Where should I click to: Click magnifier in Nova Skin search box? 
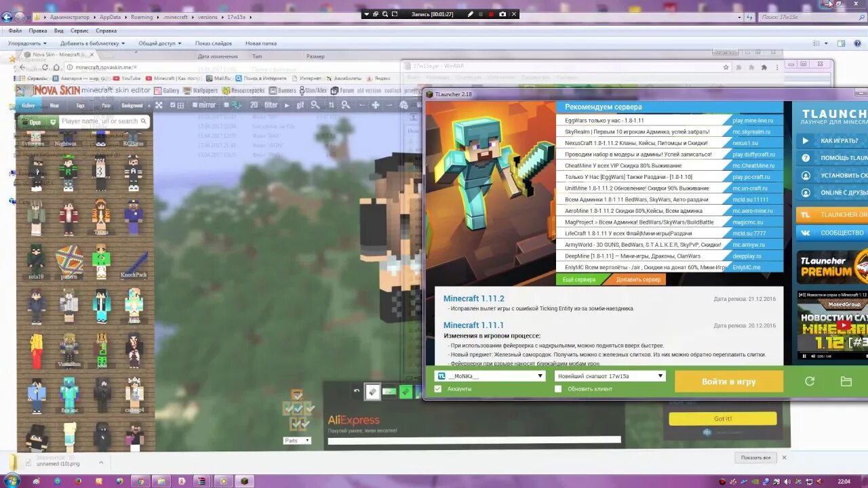pos(143,121)
